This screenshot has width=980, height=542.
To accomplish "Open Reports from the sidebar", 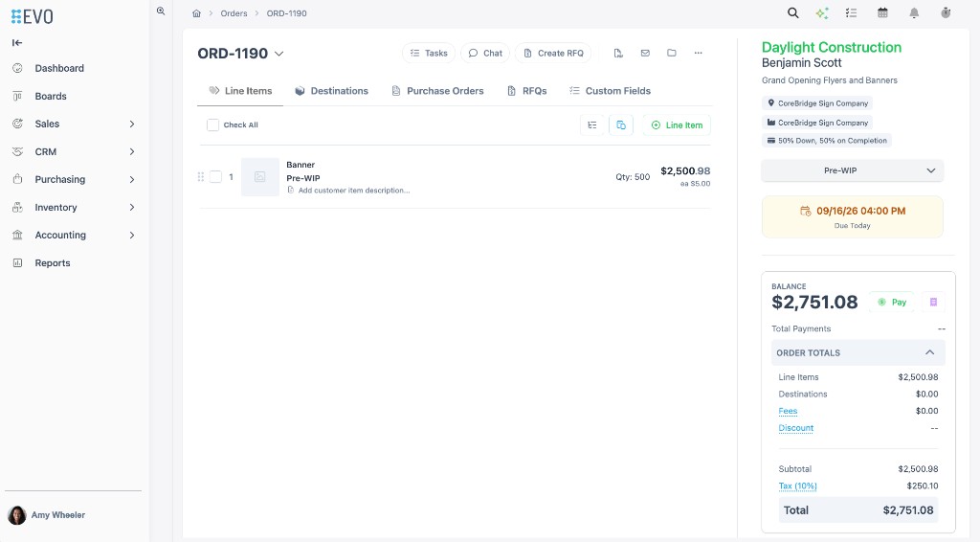I will tap(53, 263).
